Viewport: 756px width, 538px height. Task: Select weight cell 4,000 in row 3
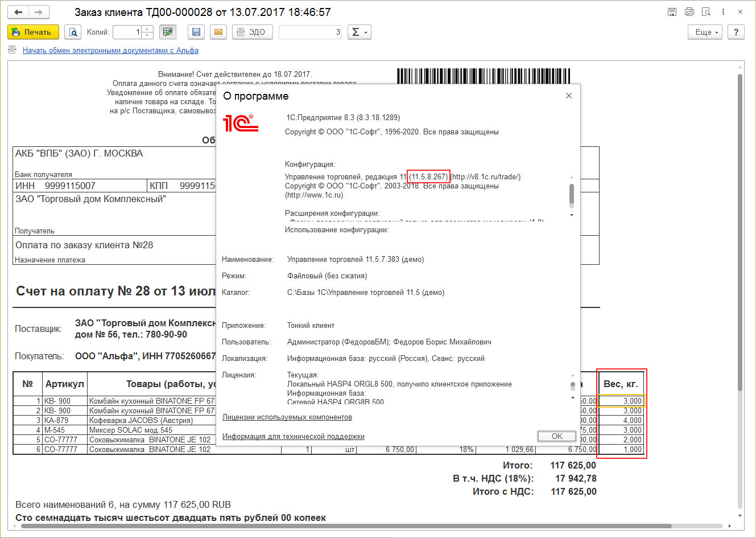point(621,420)
